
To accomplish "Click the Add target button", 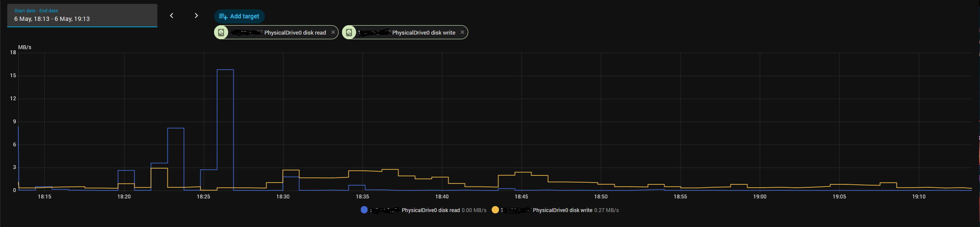I will click(239, 16).
